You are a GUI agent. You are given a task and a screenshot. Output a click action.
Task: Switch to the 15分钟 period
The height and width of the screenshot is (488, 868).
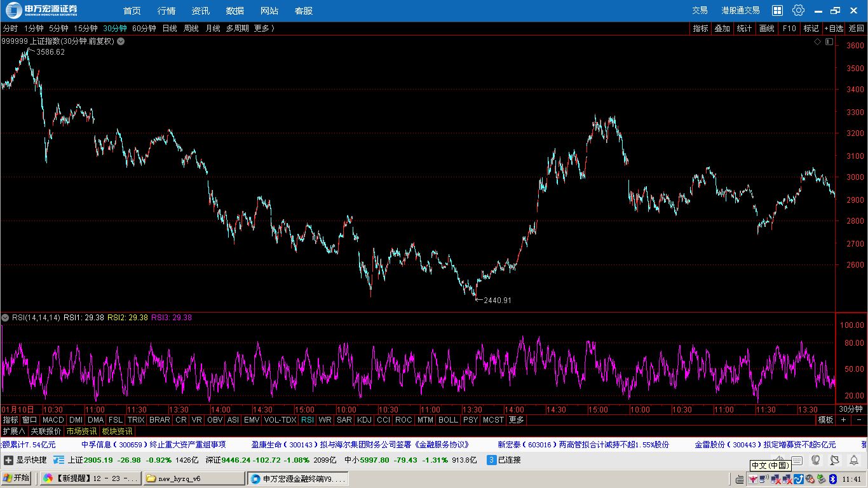[x=86, y=29]
